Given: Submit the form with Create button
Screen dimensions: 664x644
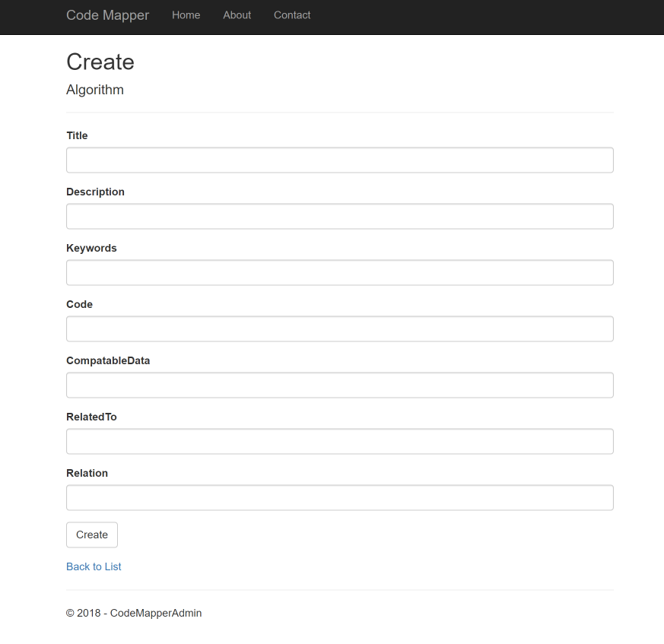Looking at the screenshot, I should point(92,535).
